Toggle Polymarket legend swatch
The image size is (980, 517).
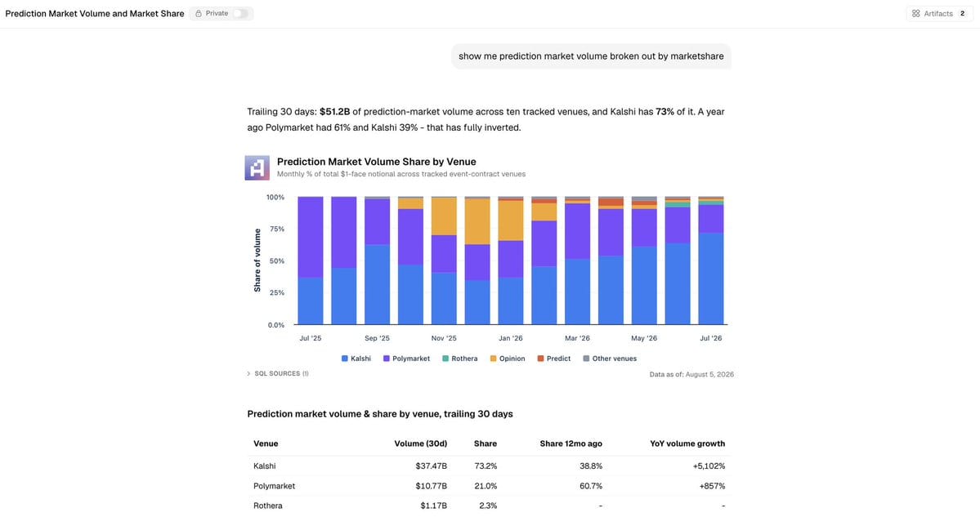pos(387,359)
